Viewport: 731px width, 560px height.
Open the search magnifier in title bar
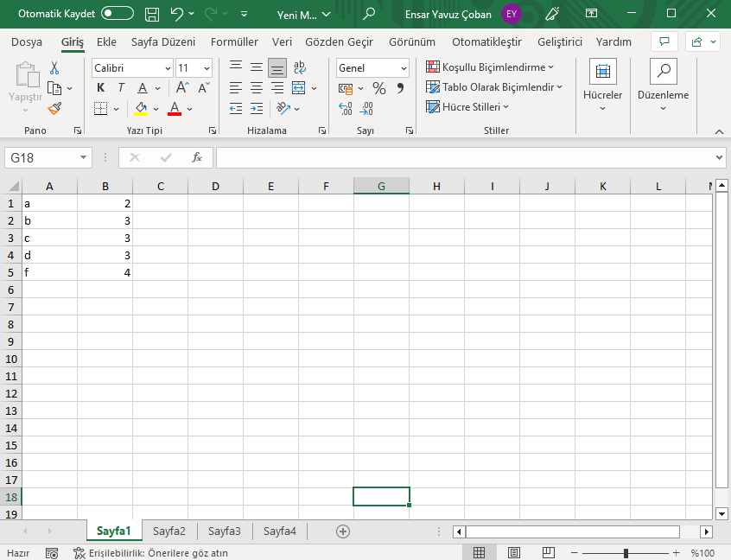click(x=369, y=14)
